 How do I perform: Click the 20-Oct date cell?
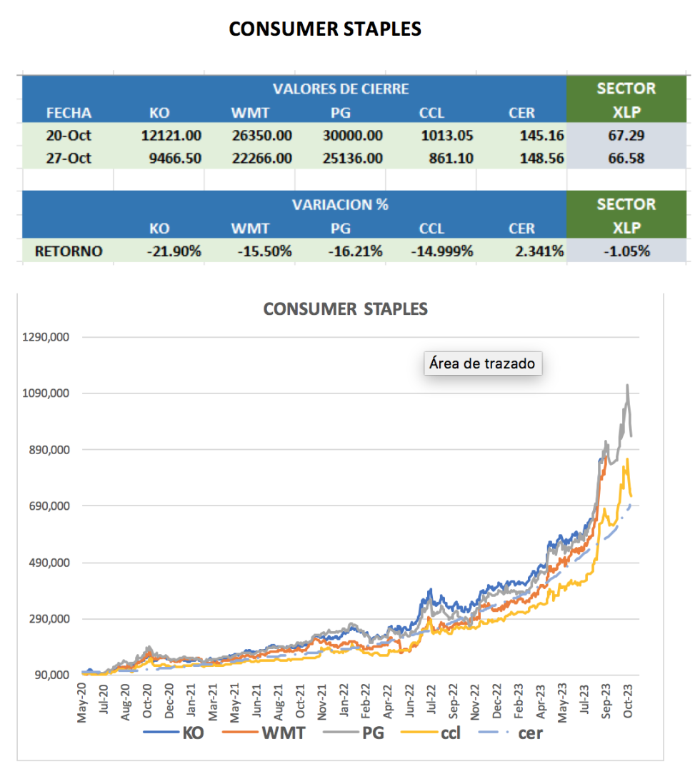(x=69, y=135)
